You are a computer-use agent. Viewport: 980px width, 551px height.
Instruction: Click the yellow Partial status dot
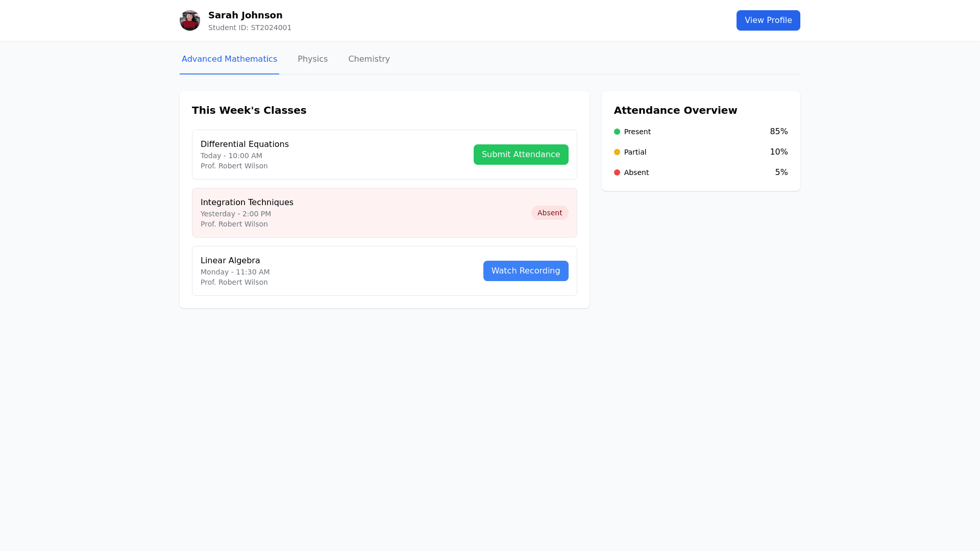(617, 152)
